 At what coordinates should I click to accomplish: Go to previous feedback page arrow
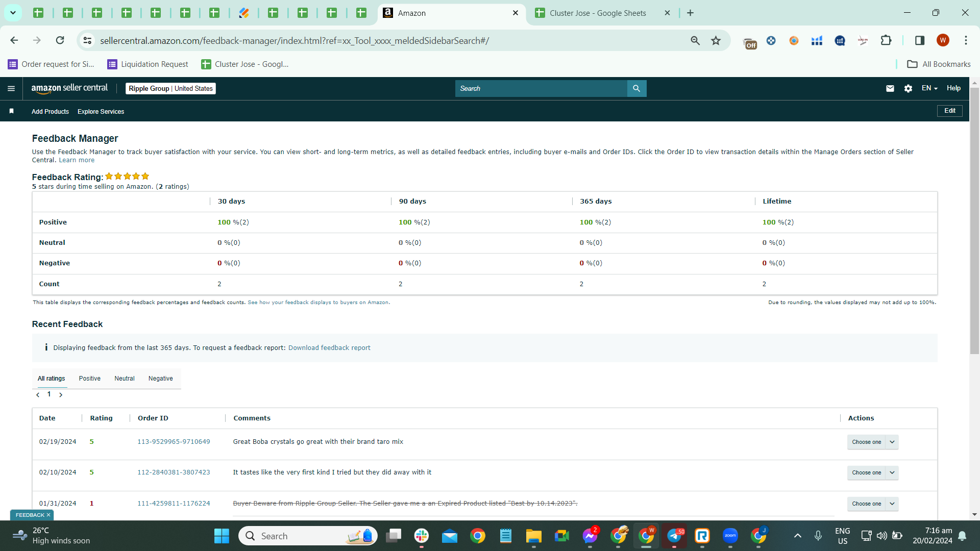click(38, 395)
